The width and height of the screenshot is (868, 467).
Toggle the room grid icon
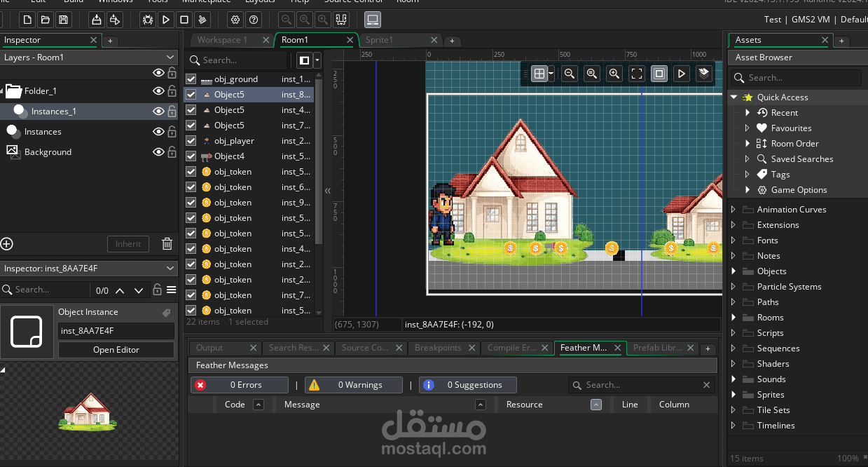(539, 73)
